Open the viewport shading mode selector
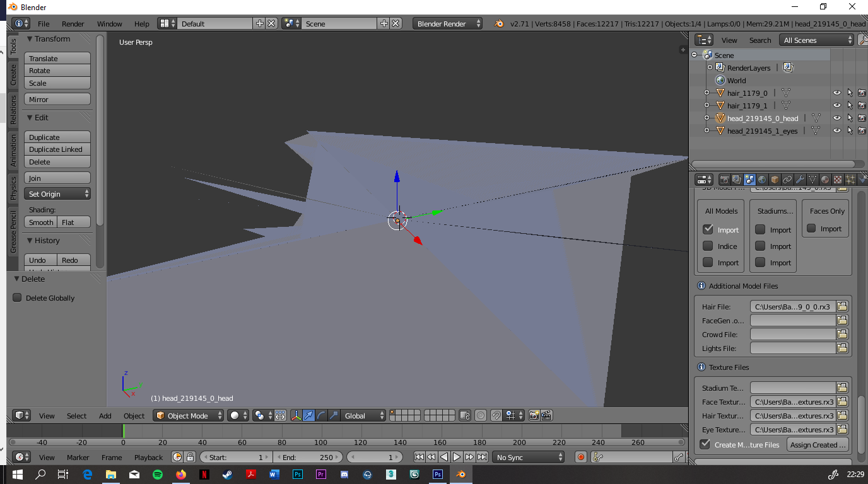Viewport: 868px width, 484px height. [238, 415]
